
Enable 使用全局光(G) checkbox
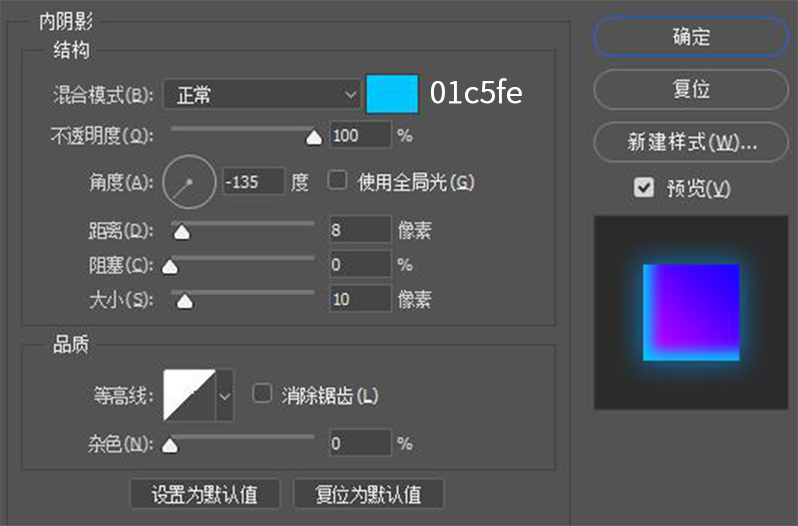click(337, 180)
